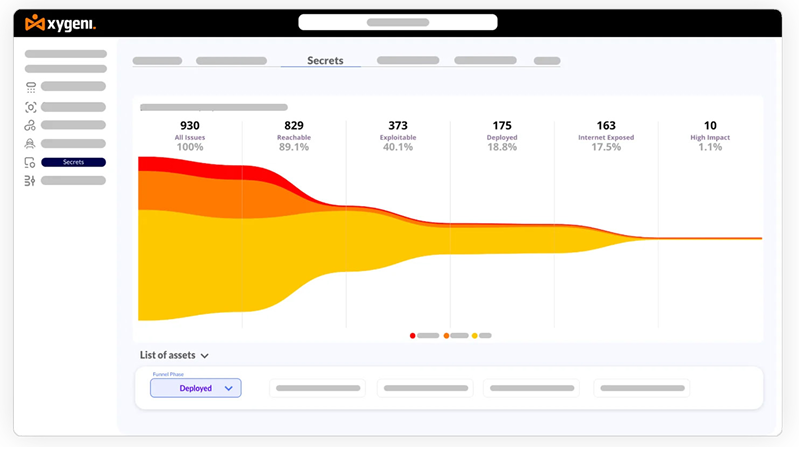Click the hooded figure sidebar icon
The height and width of the screenshot is (456, 799).
pos(31,144)
